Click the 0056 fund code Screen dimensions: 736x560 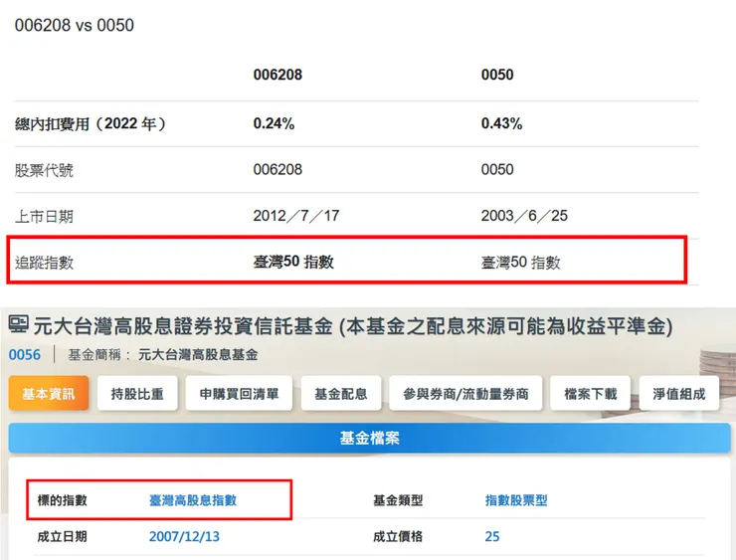coord(25,354)
